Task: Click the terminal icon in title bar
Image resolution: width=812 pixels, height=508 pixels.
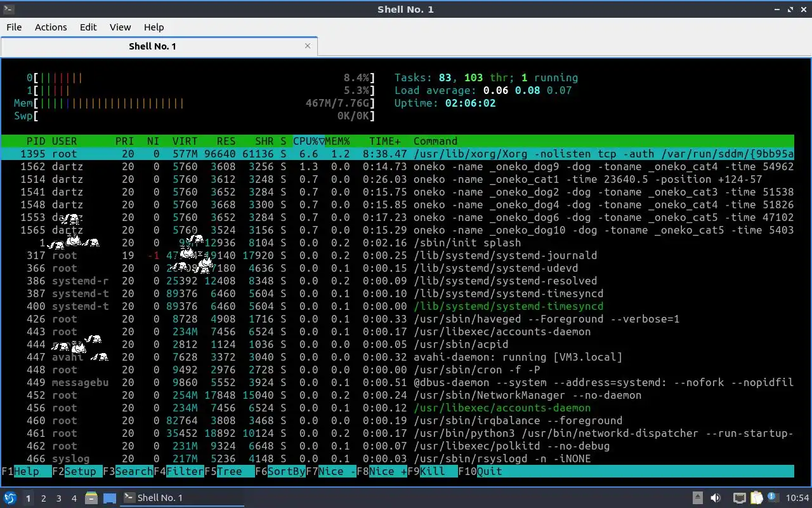Action: click(8, 9)
